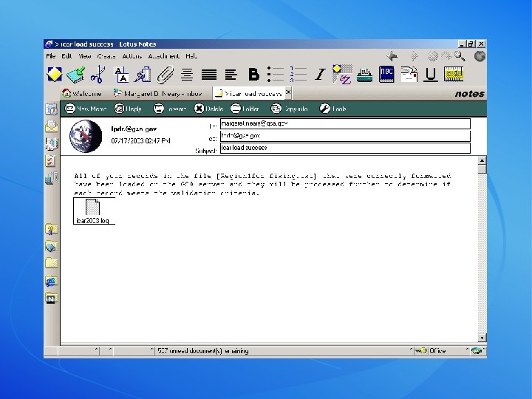Click the New Memo button
Viewport: 532px width, 399px height.
coord(86,109)
